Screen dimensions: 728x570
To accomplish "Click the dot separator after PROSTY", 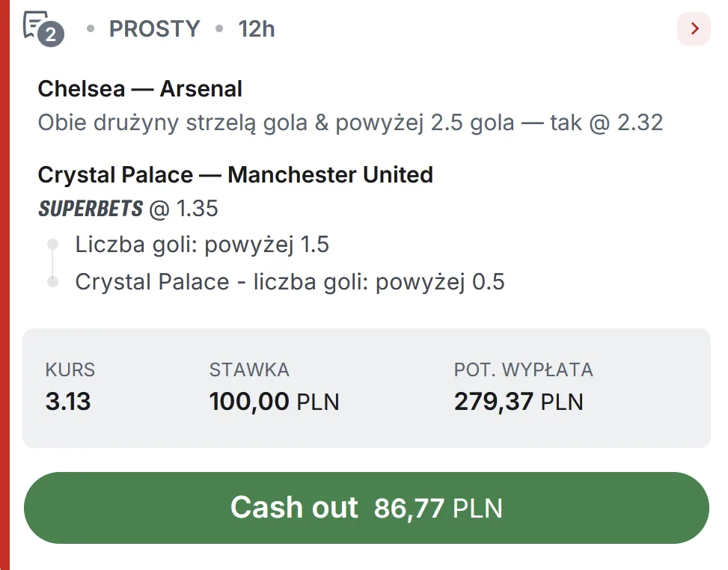I will [x=218, y=28].
